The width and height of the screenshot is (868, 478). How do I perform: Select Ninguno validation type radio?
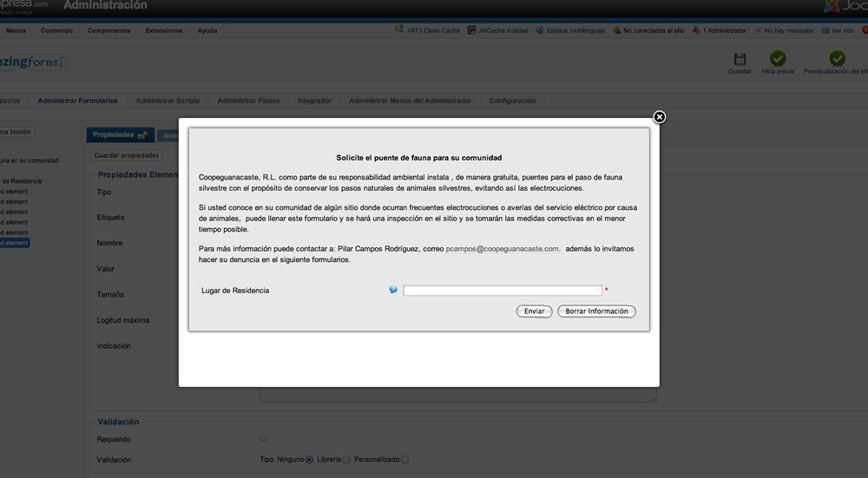tap(309, 459)
